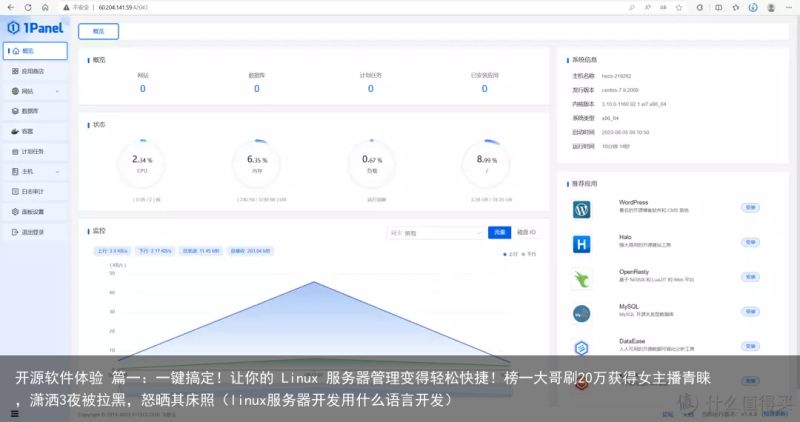800x422 pixels.
Task: Expand the 主机 submenu chevron
Action: [57, 172]
